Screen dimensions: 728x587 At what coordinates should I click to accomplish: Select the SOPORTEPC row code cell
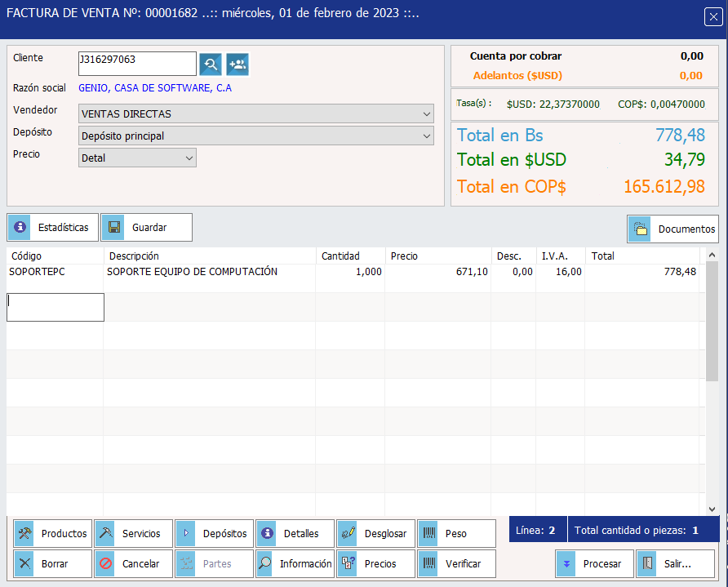pyautogui.click(x=54, y=272)
